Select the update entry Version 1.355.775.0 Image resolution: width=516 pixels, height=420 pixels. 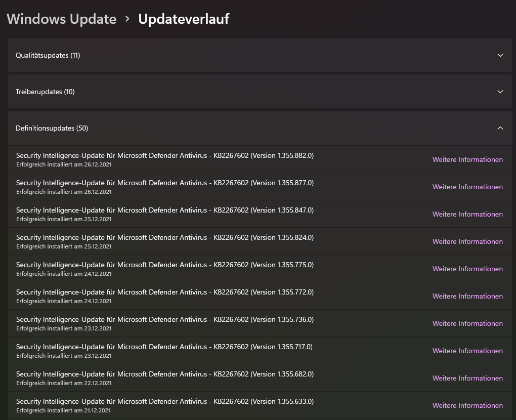tap(260, 269)
